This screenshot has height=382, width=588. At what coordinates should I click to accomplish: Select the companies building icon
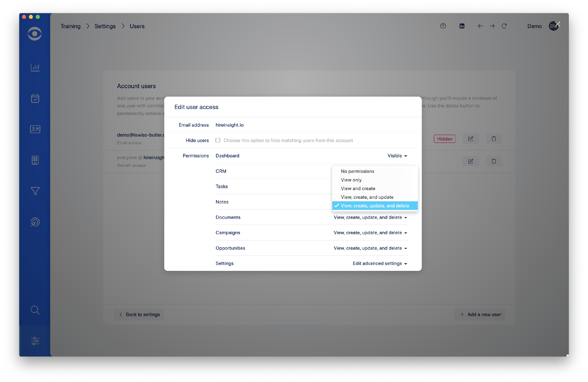[x=35, y=160]
